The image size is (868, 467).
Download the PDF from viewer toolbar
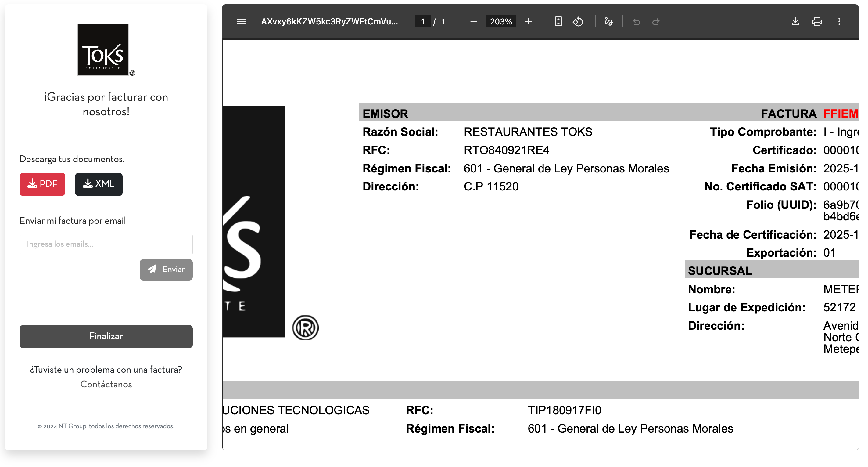pyautogui.click(x=795, y=22)
